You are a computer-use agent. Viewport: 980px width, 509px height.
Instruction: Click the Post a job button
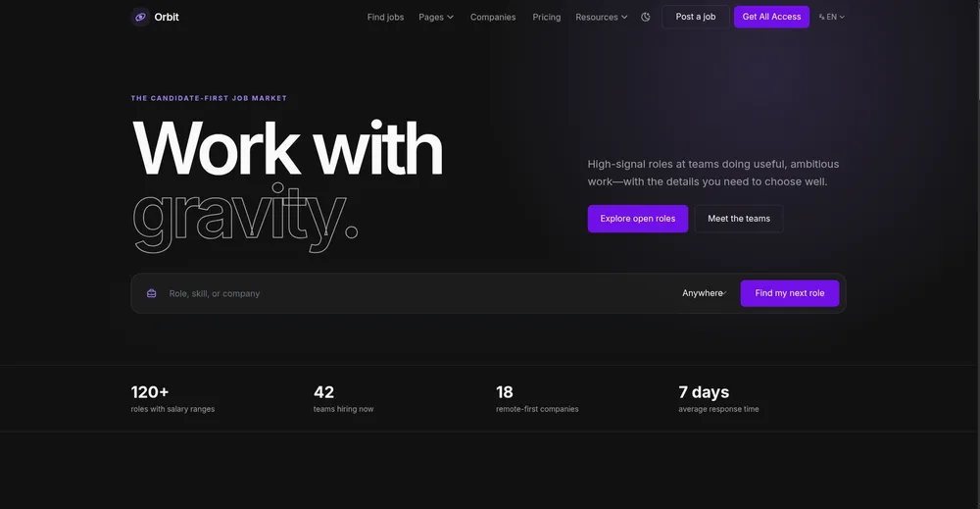click(696, 17)
